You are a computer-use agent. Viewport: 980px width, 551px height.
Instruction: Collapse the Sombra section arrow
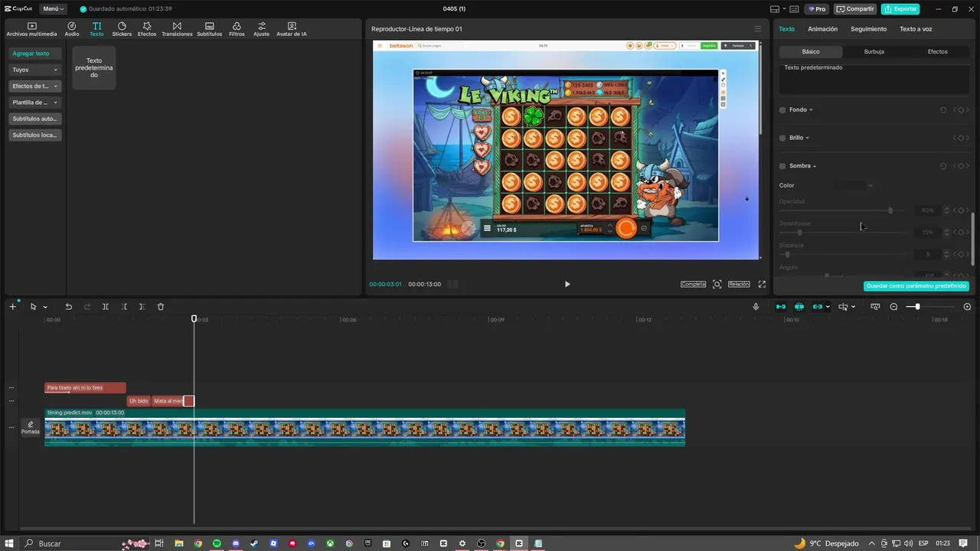(x=815, y=166)
